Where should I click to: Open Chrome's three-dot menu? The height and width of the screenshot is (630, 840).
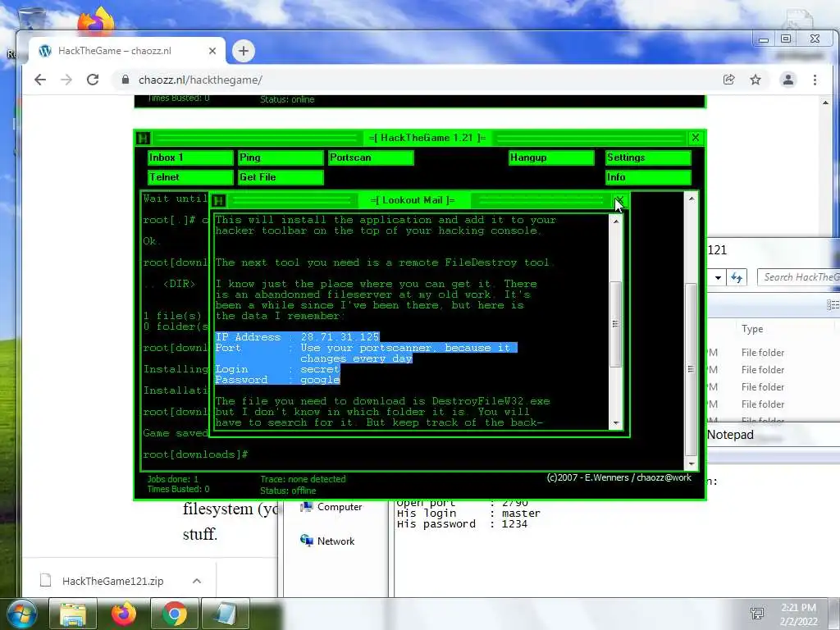(815, 80)
